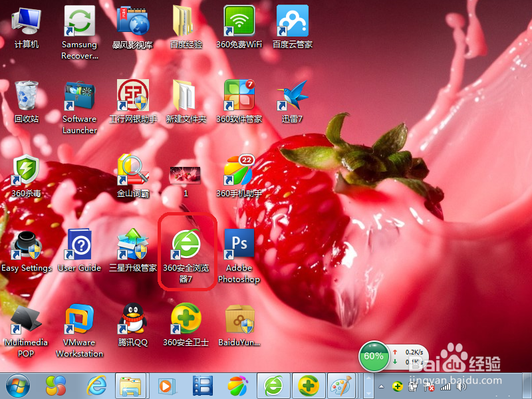
Task: Open the four-color clover taskbar icon
Action: (56, 386)
